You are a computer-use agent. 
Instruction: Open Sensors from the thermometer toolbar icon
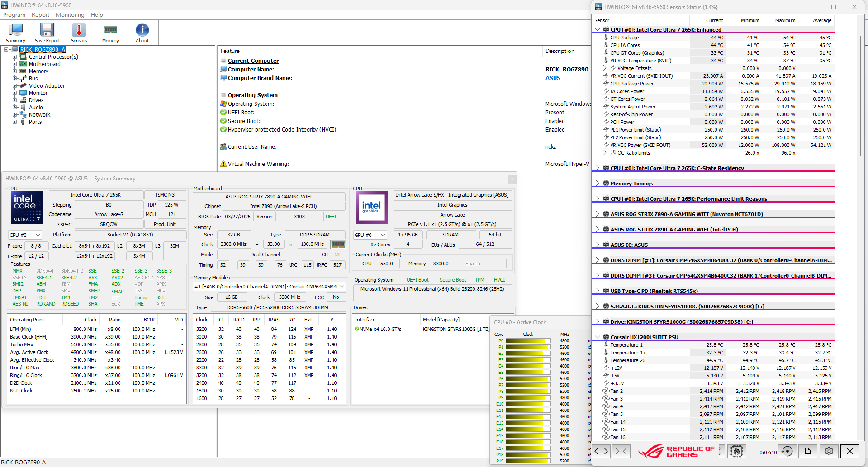[x=79, y=30]
